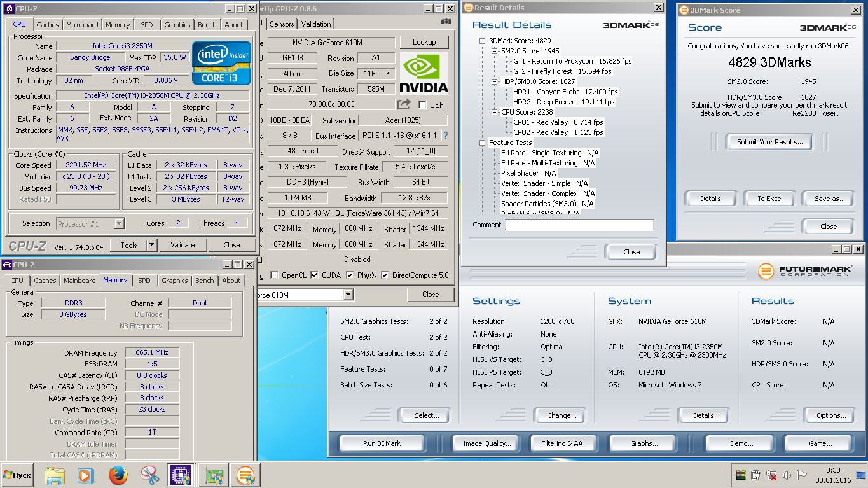Image resolution: width=868 pixels, height=488 pixels.
Task: Open the Graphs... button in 3DMark
Action: 644,443
